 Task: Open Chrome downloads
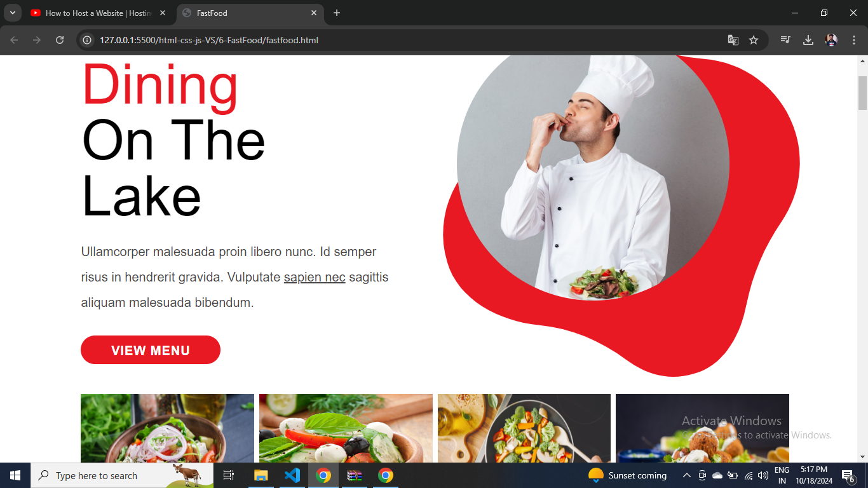pos(808,40)
